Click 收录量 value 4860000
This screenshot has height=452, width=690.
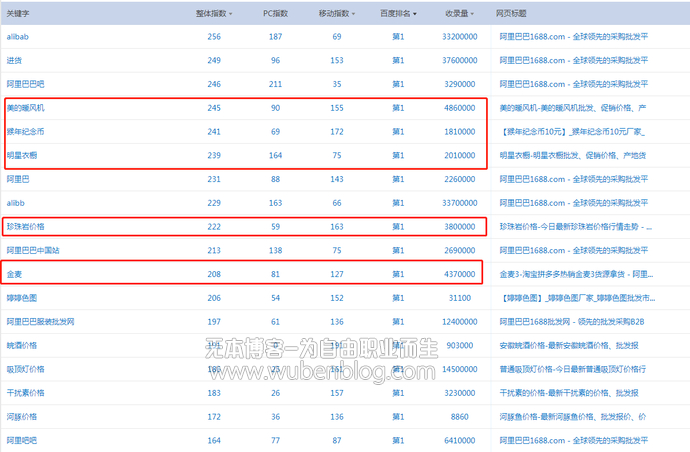point(460,108)
